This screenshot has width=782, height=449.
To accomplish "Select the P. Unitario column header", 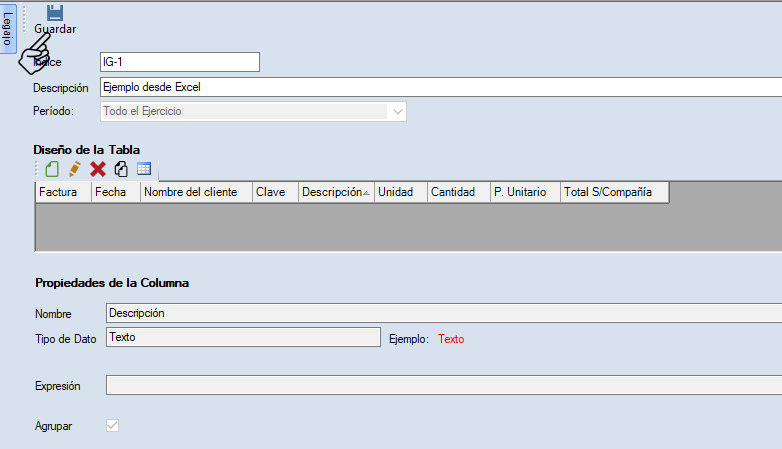I will pos(523,192).
